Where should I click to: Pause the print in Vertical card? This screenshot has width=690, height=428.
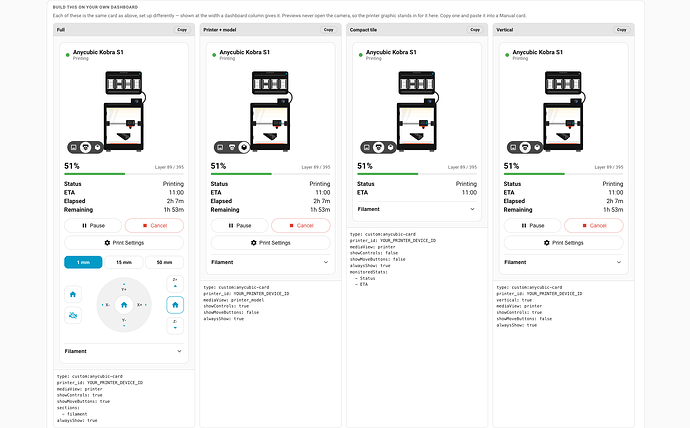pos(532,225)
